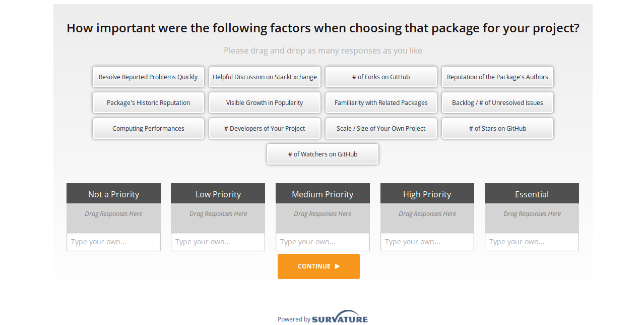Pick the 'Reputation of the Package's Authors' card
The height and width of the screenshot is (325, 644).
[x=497, y=77]
